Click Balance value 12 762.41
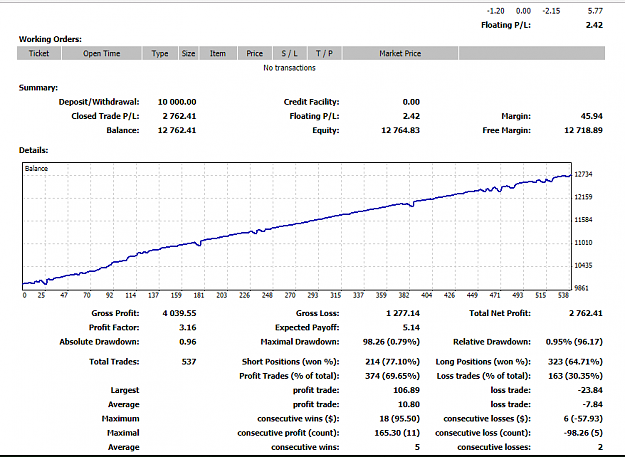Screen dimensions: 625x457 177,130
